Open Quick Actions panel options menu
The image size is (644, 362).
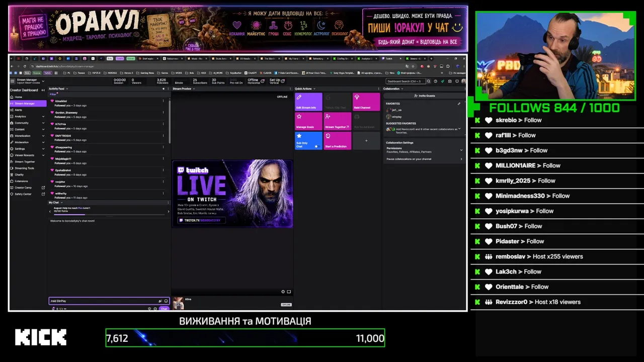tap(379, 88)
